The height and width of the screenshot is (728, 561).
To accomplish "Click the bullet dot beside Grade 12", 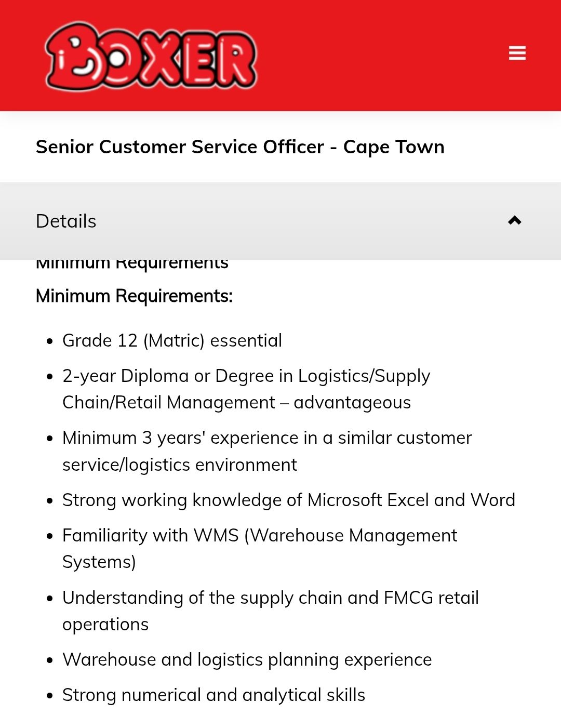I will (x=50, y=342).
